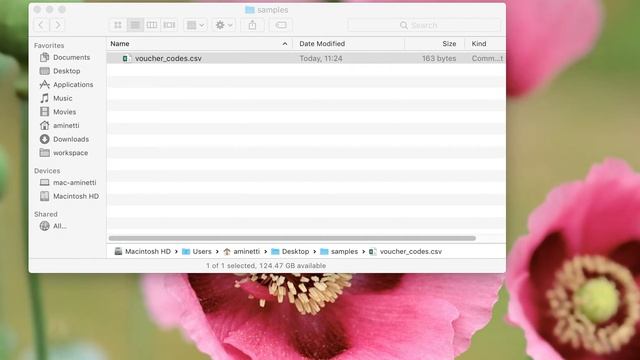Screen dimensions: 640x360
Task: Click samples in path bar
Action: [x=339, y=251]
